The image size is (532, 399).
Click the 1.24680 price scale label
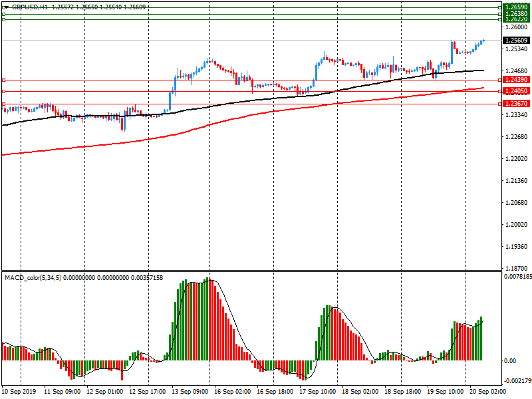tap(517, 71)
